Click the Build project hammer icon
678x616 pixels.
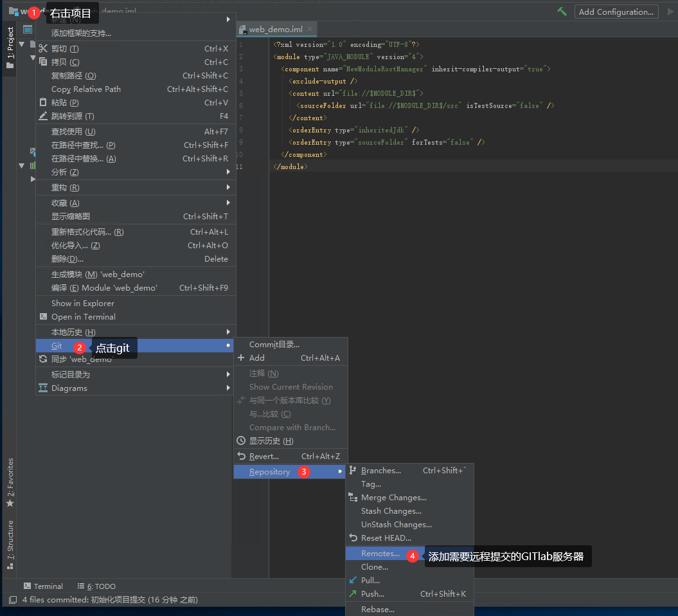click(x=562, y=12)
